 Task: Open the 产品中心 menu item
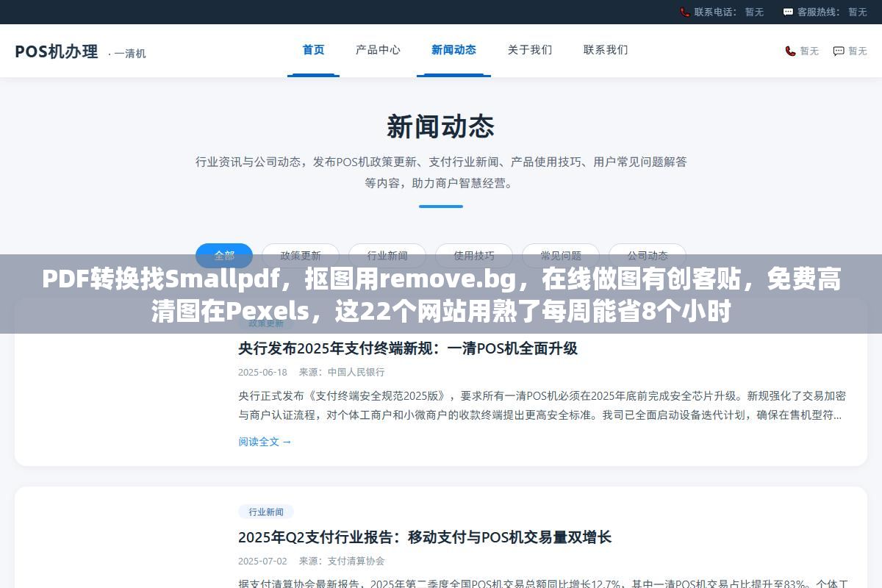378,50
